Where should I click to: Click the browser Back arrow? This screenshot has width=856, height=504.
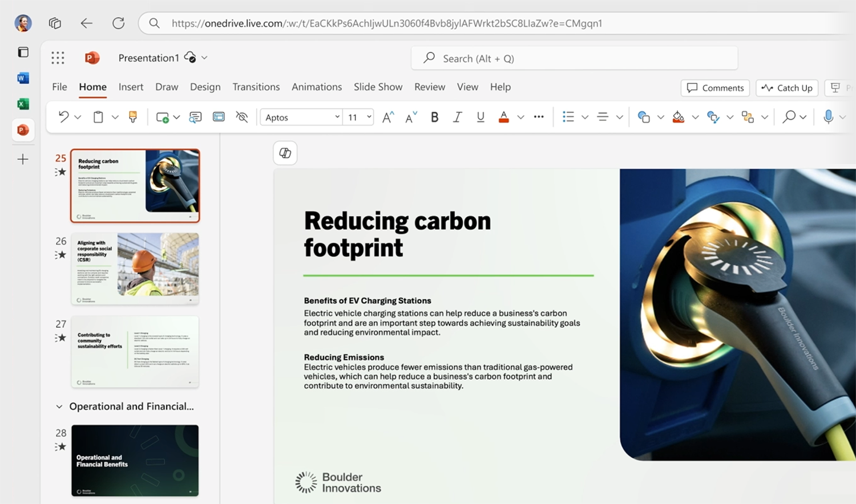pyautogui.click(x=86, y=23)
